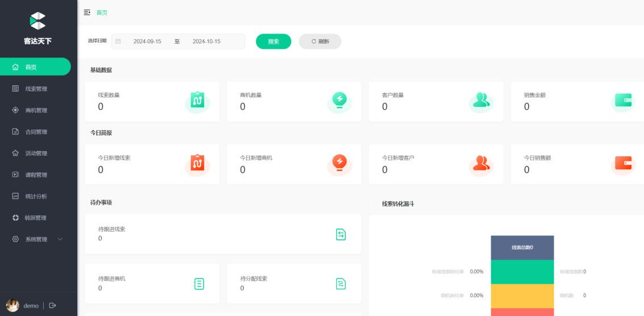644x316 pixels.
Task: Click the demo user avatar
Action: pyautogui.click(x=12, y=305)
